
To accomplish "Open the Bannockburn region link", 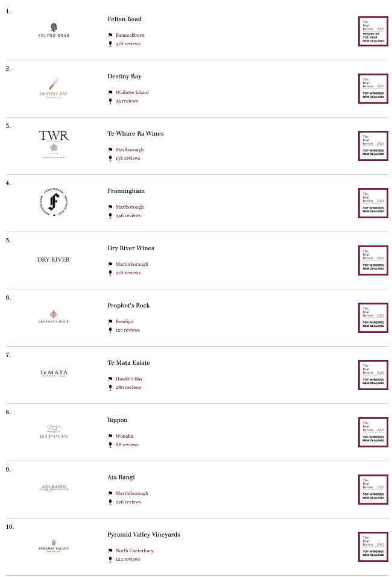I will 130,35.
